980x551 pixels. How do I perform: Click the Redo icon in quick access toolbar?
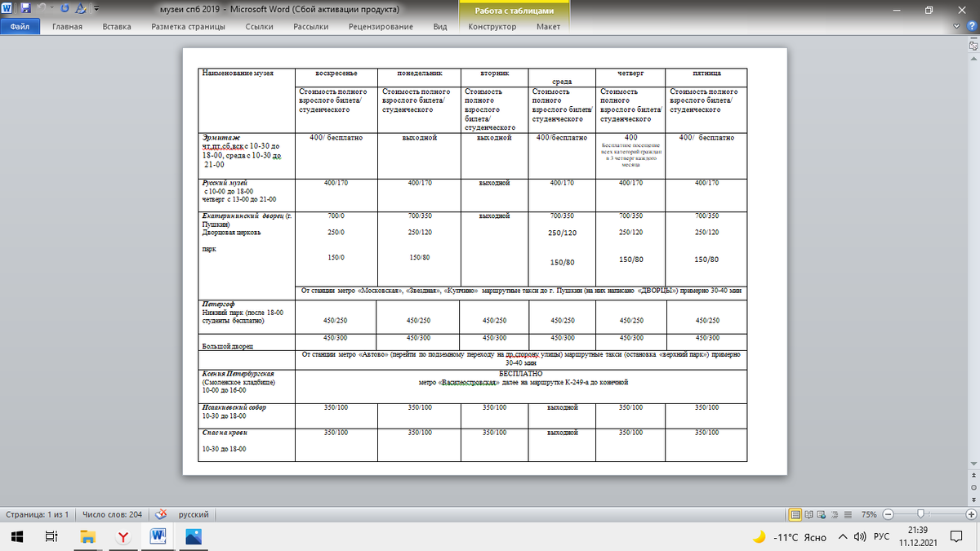coord(66,9)
